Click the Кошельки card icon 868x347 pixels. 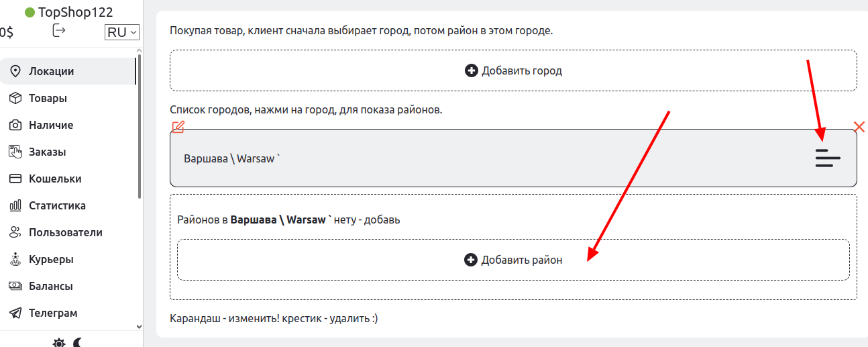pos(15,179)
